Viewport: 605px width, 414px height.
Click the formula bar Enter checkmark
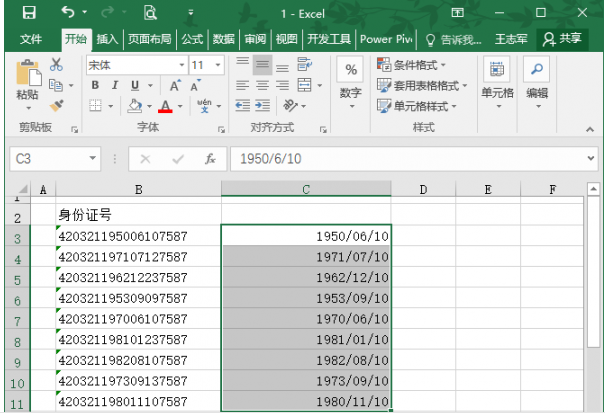177,159
